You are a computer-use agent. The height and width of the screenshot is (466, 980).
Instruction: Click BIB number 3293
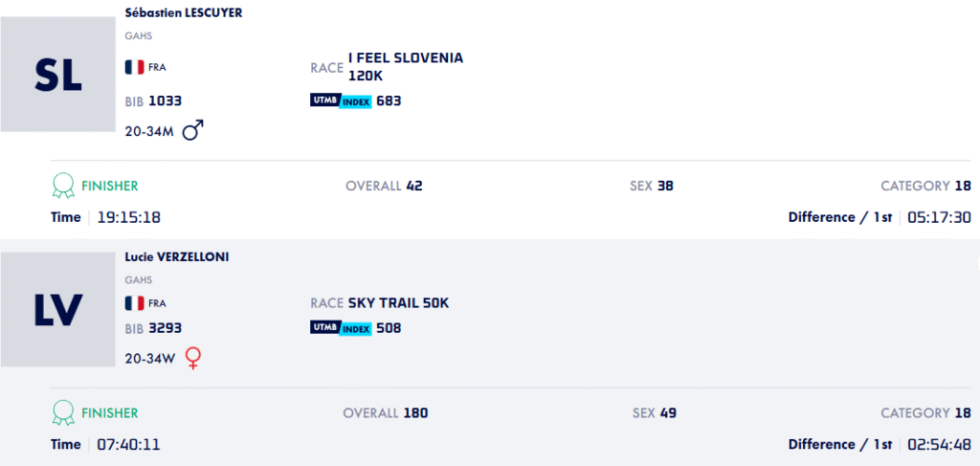(165, 328)
